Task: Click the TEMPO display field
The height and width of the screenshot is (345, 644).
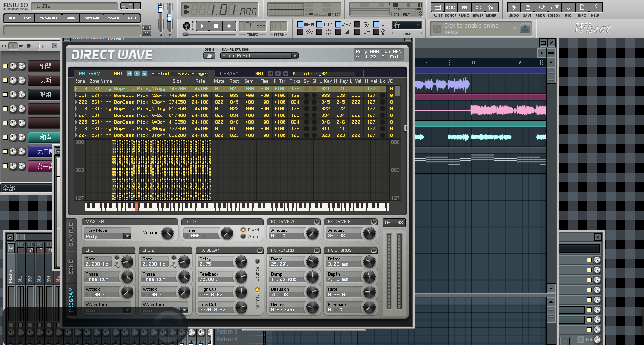Action: point(253,27)
